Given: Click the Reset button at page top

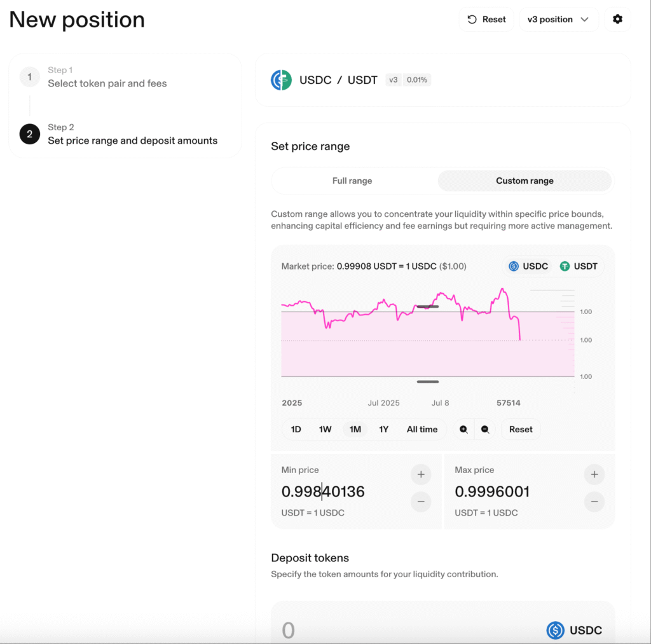Looking at the screenshot, I should coord(486,20).
